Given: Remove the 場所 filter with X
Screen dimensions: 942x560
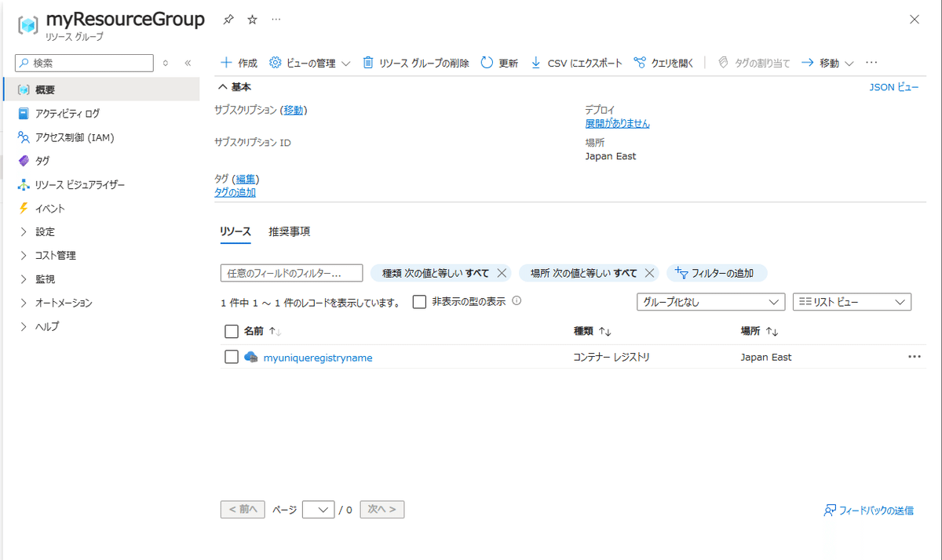Looking at the screenshot, I should tap(649, 273).
